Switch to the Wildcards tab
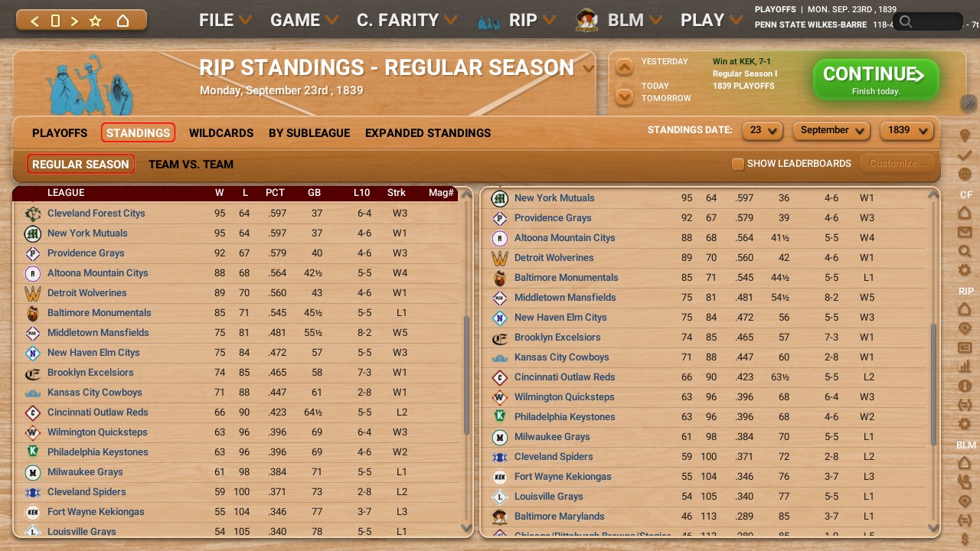 pos(221,133)
